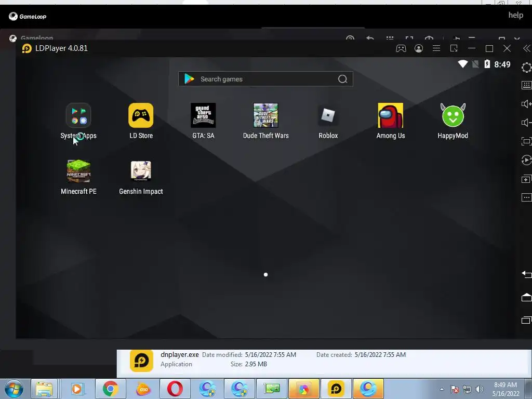Click the LDPlayer mini window icon
This screenshot has height=399, width=532.
pos(454,48)
